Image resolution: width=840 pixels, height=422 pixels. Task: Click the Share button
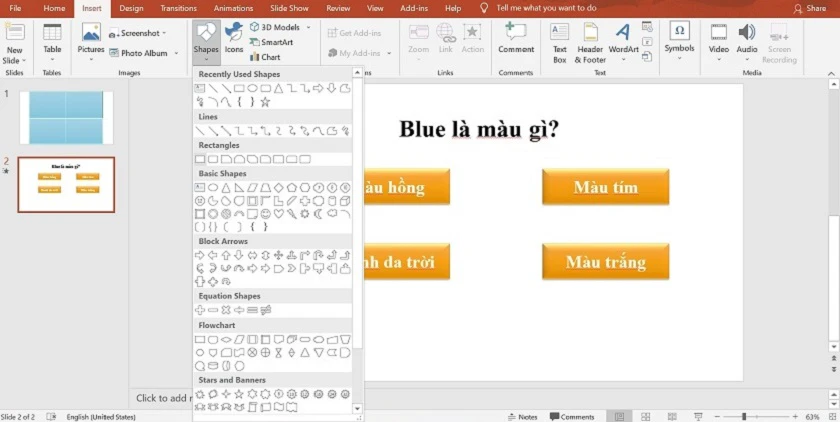(x=810, y=9)
